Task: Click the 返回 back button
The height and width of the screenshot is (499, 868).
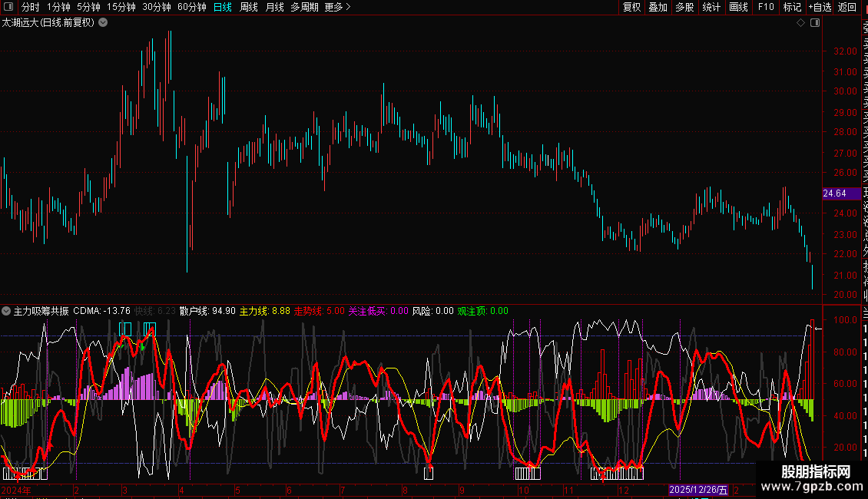Action: click(847, 7)
